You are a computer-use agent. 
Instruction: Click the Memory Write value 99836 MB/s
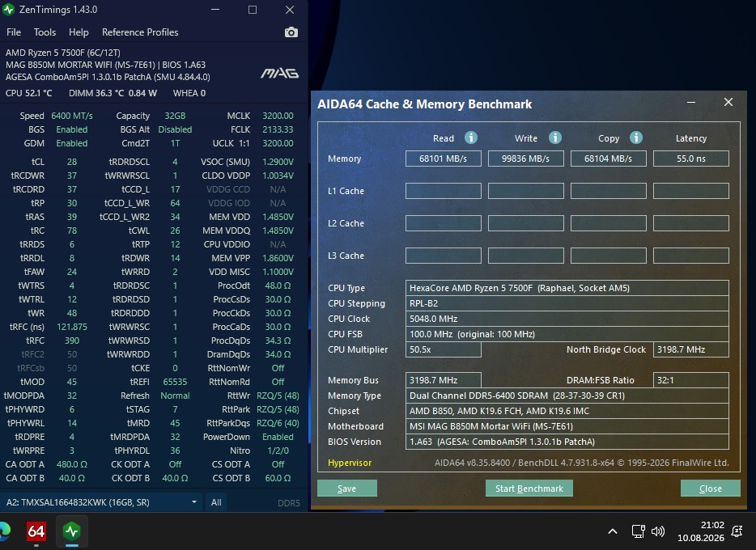(x=525, y=159)
